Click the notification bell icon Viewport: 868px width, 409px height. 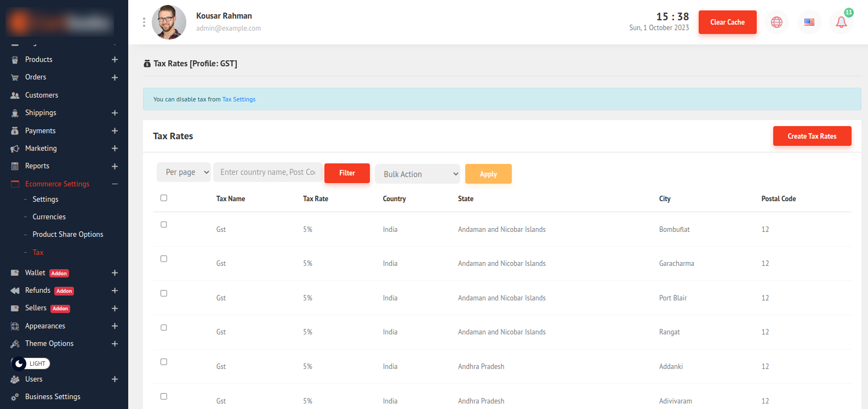841,22
